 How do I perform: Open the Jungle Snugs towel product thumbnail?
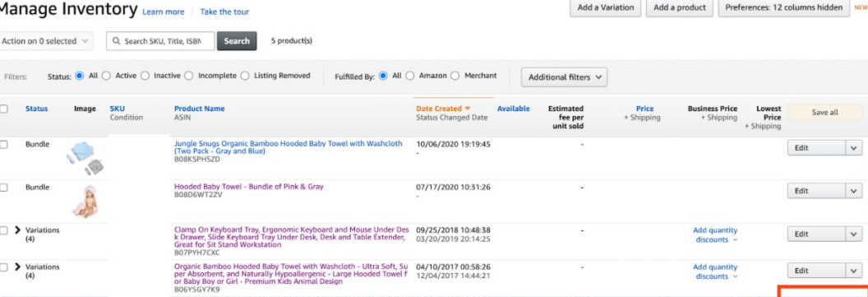[85, 158]
